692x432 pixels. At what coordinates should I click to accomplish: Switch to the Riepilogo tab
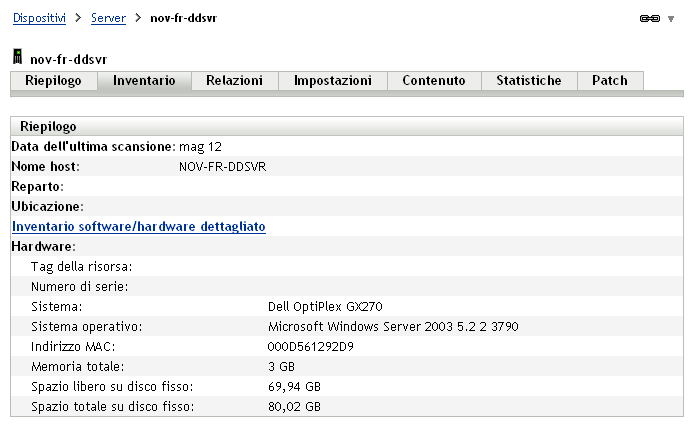[54, 81]
